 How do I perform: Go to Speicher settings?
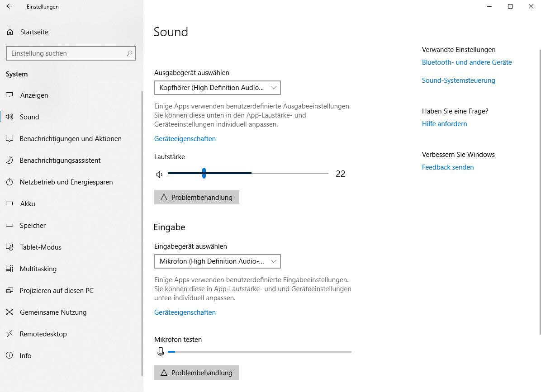pos(33,226)
